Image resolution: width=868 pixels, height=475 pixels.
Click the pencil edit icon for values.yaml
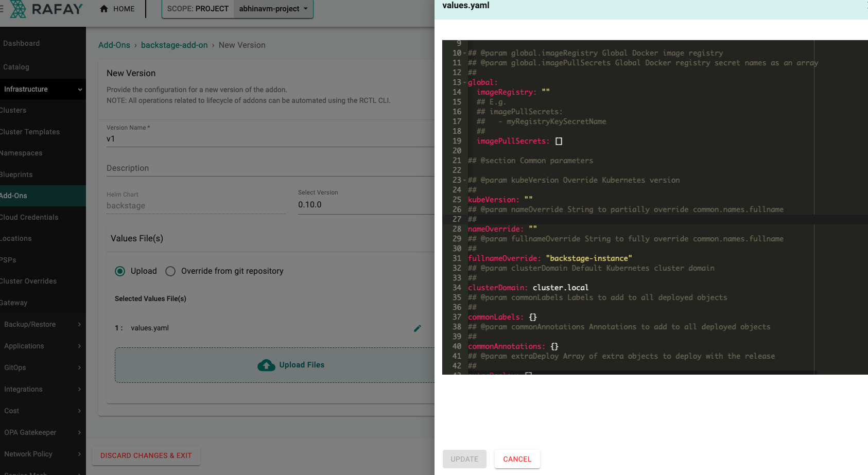(x=418, y=328)
